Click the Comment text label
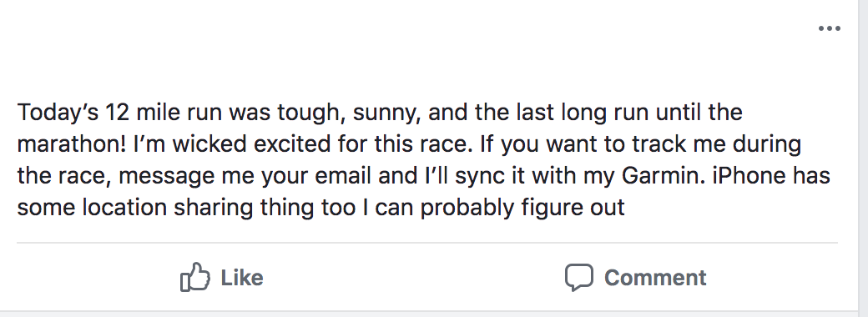Image resolution: width=868 pixels, height=317 pixels. tap(655, 277)
